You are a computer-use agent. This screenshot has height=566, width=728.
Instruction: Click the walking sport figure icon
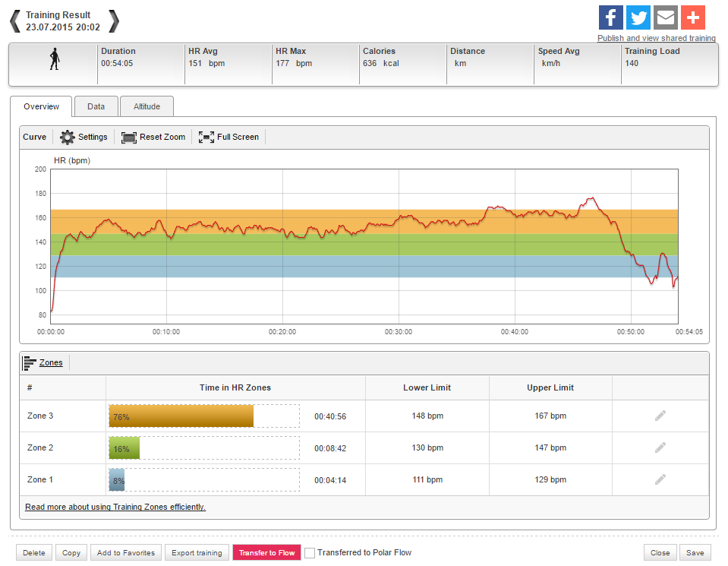point(55,59)
